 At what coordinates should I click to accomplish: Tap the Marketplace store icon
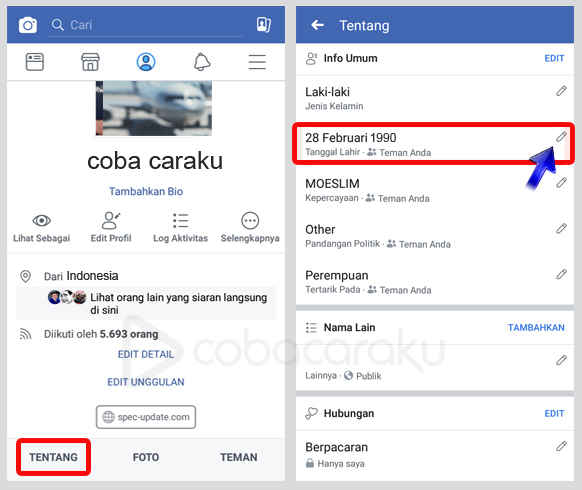(x=90, y=62)
